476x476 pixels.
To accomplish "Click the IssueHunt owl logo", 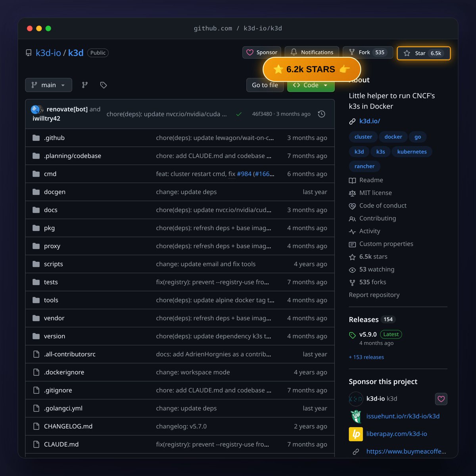I will pos(356,416).
